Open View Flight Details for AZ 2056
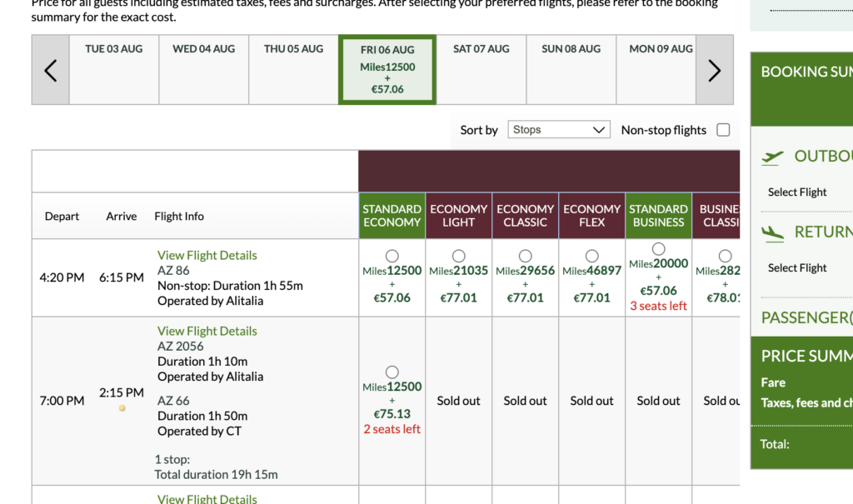 [x=207, y=331]
